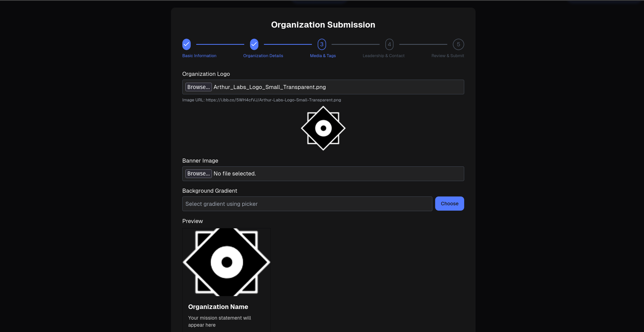Open the Basic Information step label
The height and width of the screenshot is (332, 644).
pos(199,56)
